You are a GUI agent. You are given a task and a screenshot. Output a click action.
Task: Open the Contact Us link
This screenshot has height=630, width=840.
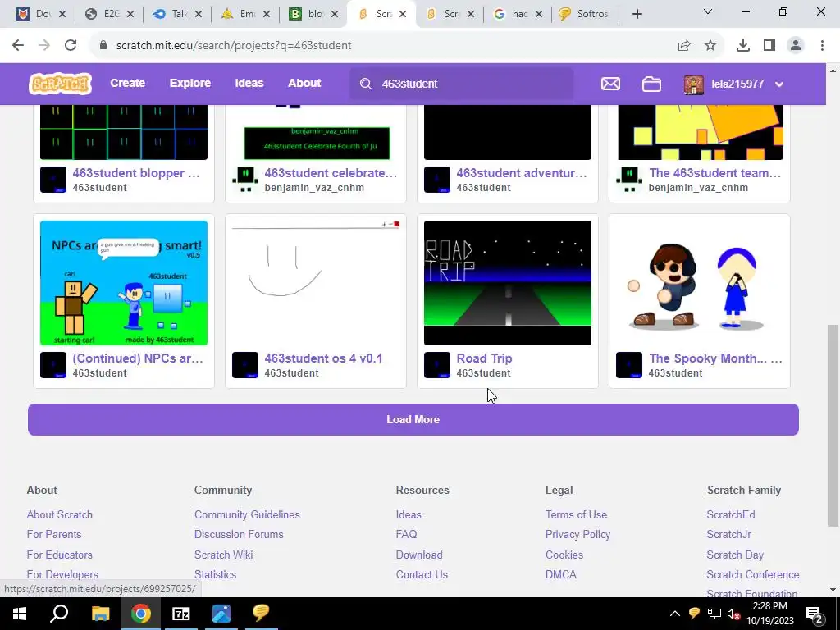click(422, 574)
